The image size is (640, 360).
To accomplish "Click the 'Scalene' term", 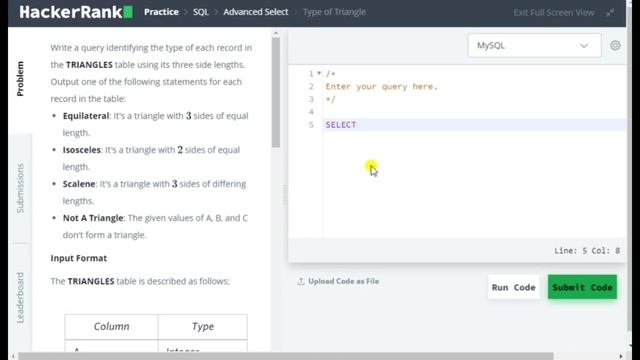I will coord(79,184).
